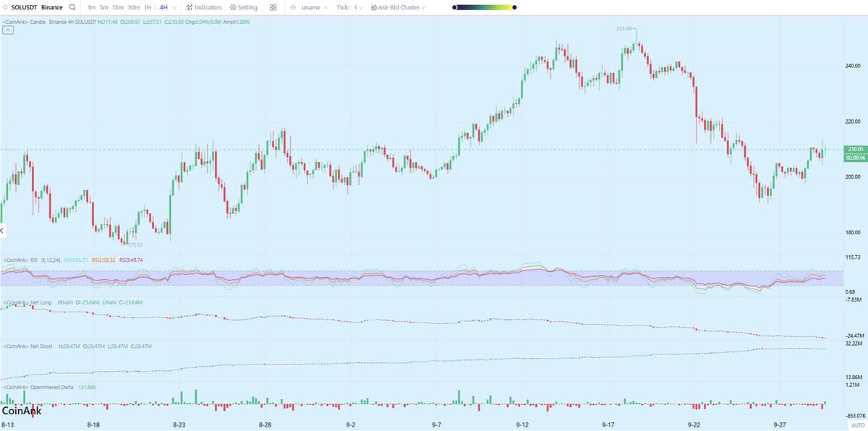Select the 15m timeframe
This screenshot has width=868, height=431.
click(x=118, y=7)
